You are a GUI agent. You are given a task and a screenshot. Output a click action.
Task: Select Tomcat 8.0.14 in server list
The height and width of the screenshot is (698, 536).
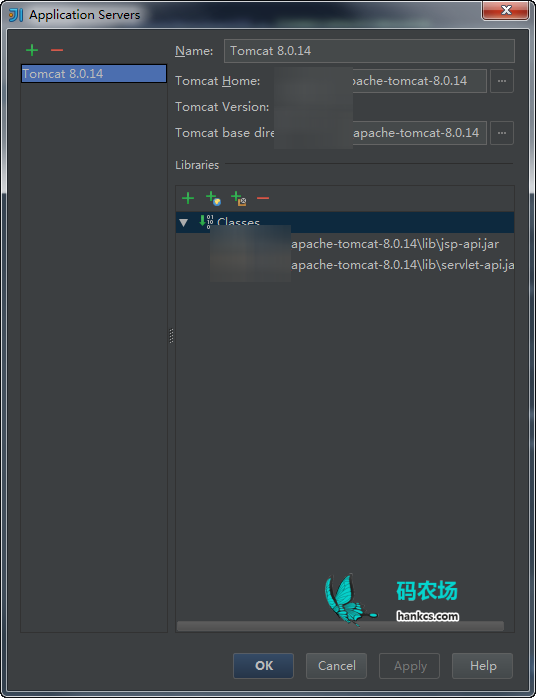[94, 73]
